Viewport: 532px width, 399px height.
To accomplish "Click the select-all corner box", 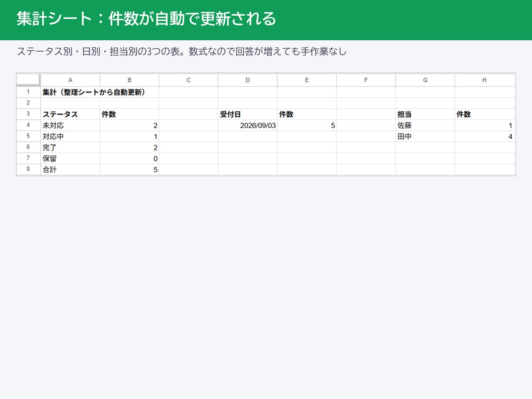I will tap(28, 80).
